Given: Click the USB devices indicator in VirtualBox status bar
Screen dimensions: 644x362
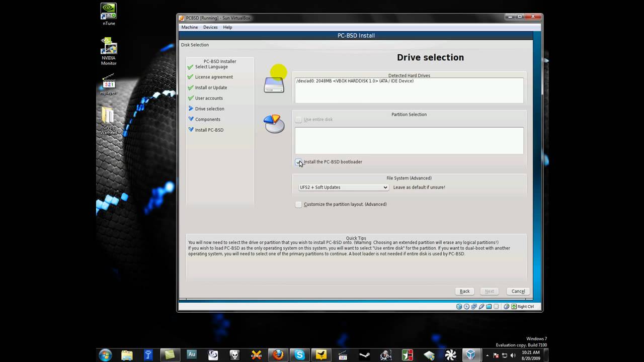Looking at the screenshot, I should [481, 306].
